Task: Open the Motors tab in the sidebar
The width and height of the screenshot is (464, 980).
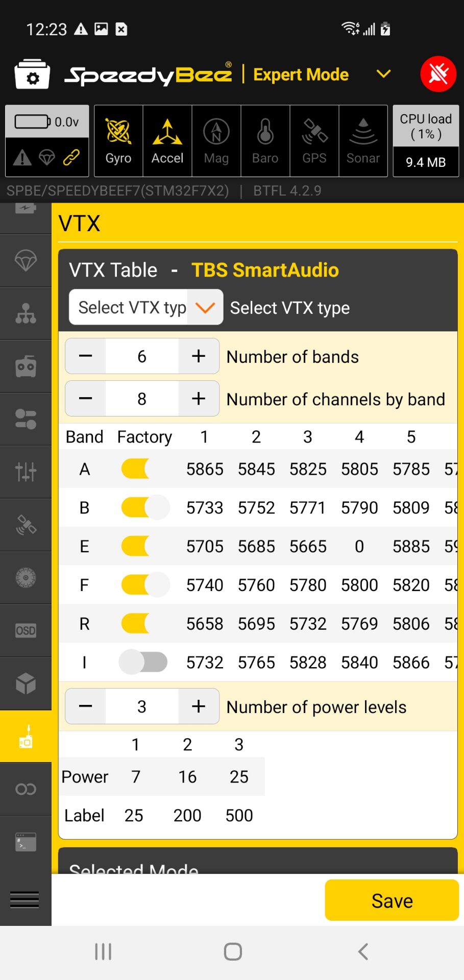Action: (26, 578)
